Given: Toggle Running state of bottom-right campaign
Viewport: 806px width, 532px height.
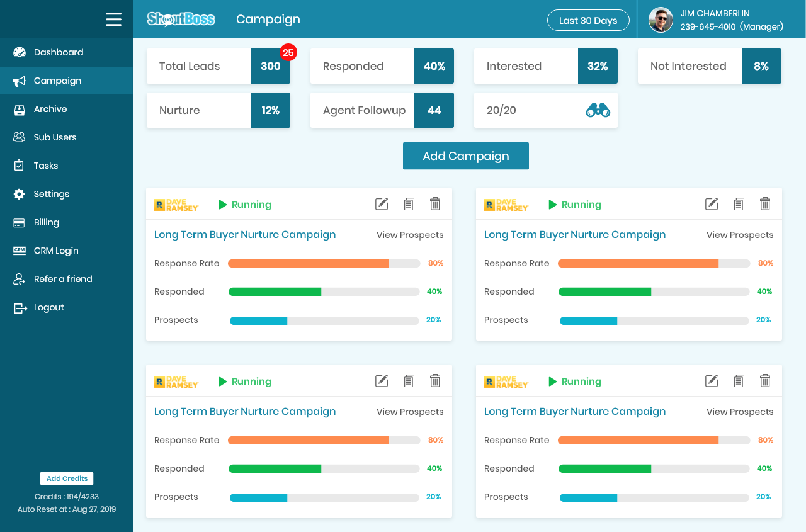Looking at the screenshot, I should pyautogui.click(x=574, y=382).
